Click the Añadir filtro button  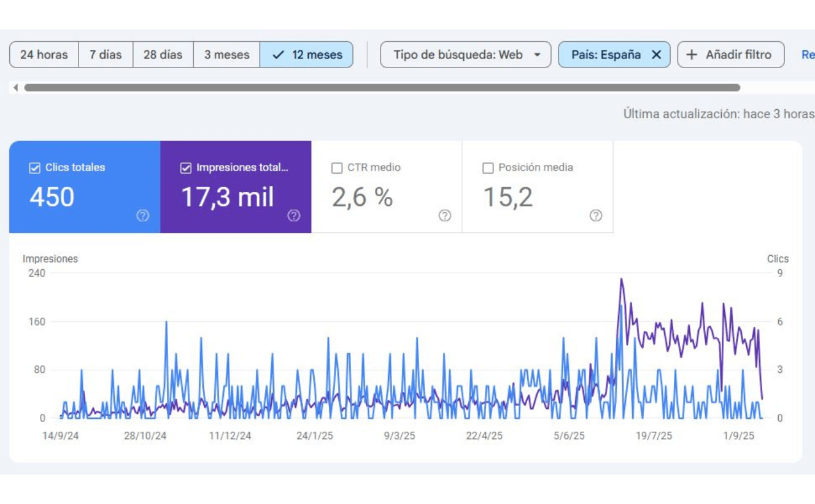click(731, 55)
